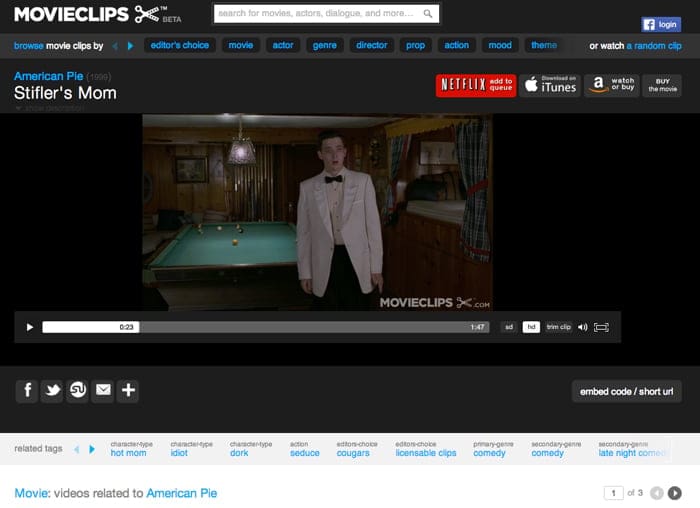Enter fullscreen video mode
This screenshot has width=700, height=508.
coord(601,327)
